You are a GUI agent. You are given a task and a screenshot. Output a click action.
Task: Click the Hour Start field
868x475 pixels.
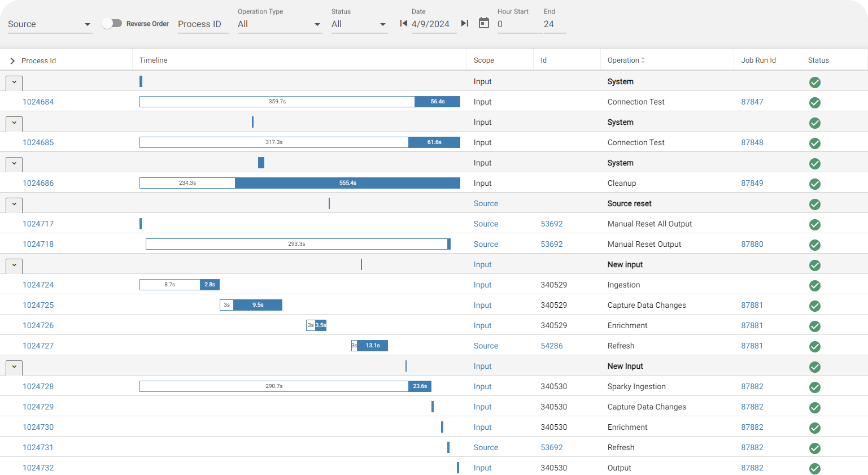click(x=519, y=24)
